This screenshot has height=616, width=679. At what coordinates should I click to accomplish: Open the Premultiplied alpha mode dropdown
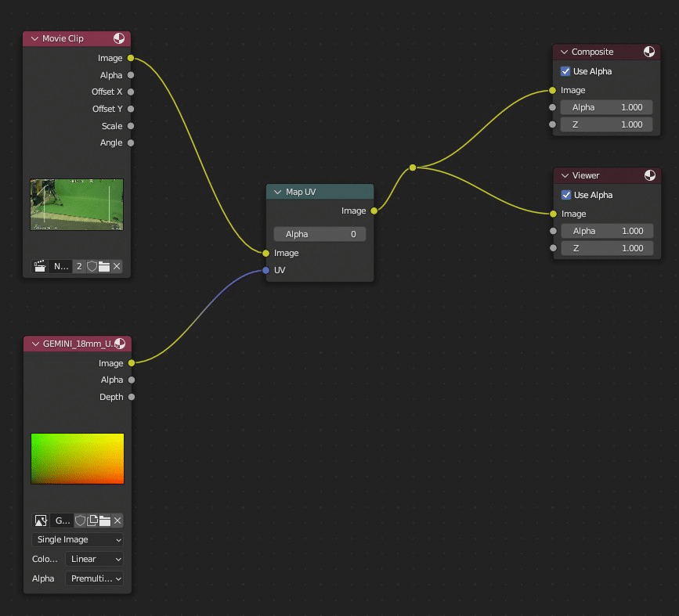pos(95,578)
